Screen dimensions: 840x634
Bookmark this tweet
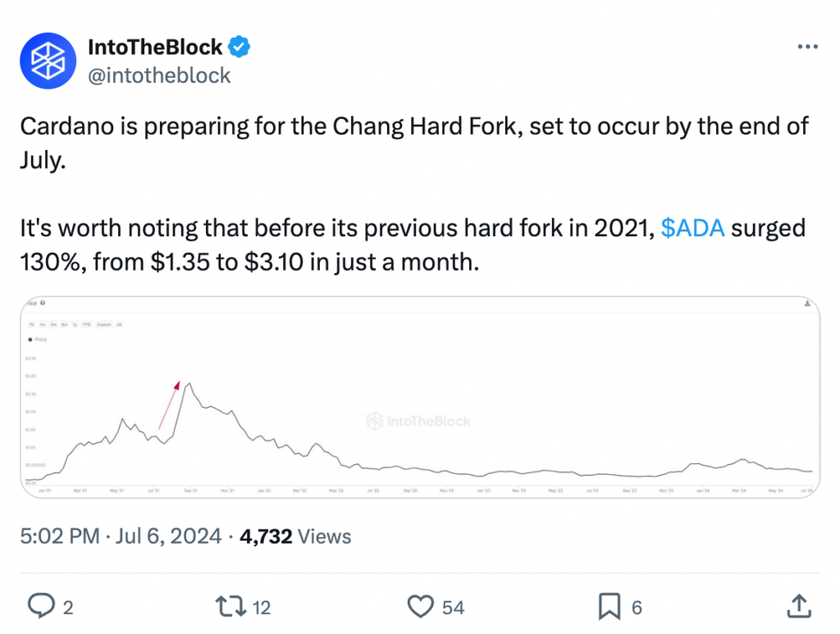click(x=609, y=607)
